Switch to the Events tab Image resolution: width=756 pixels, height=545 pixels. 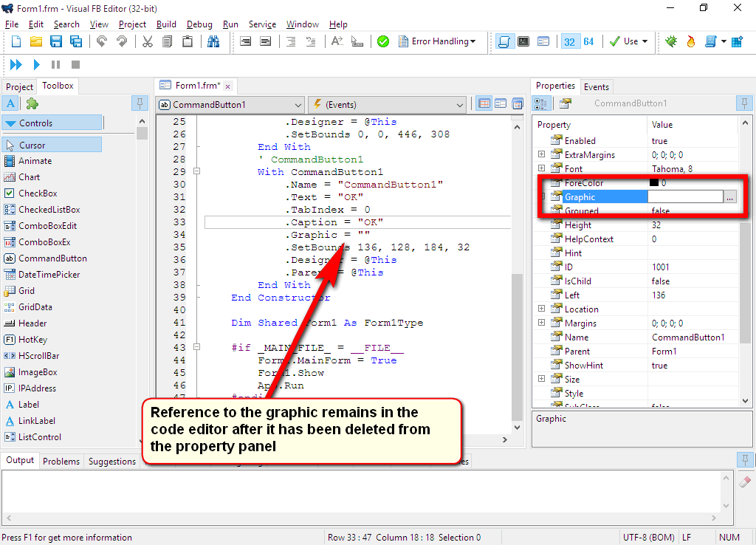click(x=597, y=86)
